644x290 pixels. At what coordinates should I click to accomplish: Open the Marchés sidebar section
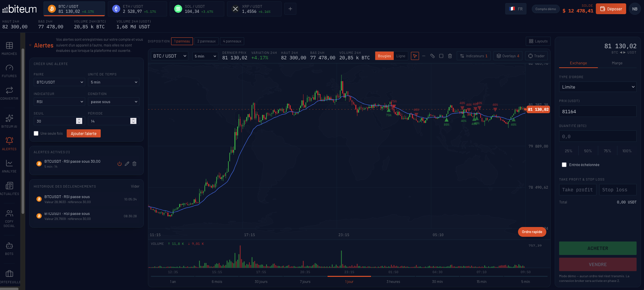tap(9, 49)
